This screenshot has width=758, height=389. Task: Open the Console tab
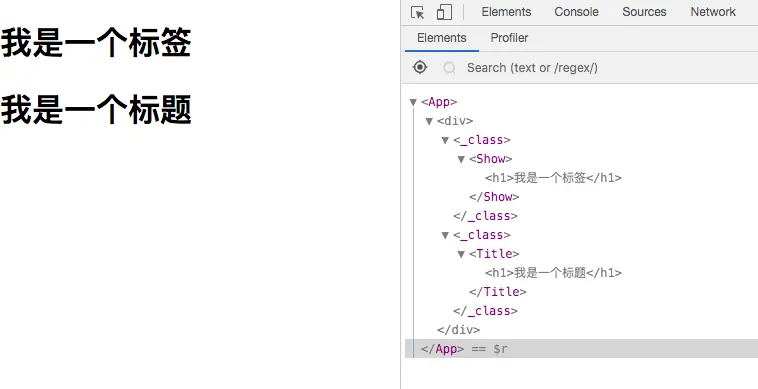click(576, 12)
